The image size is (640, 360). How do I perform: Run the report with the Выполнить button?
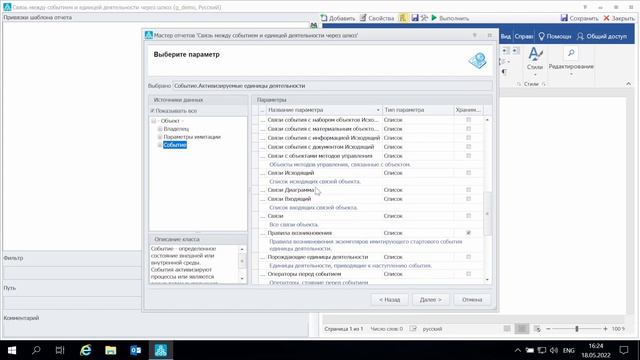click(450, 18)
